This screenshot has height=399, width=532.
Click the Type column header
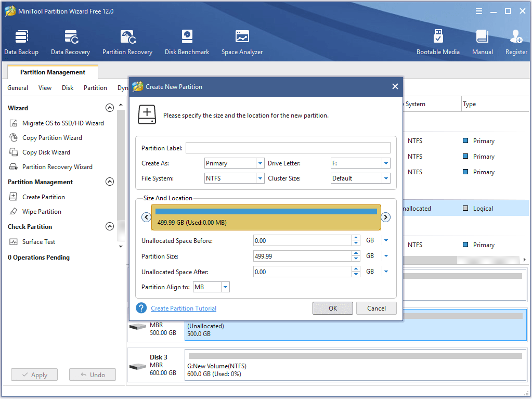[x=470, y=104]
